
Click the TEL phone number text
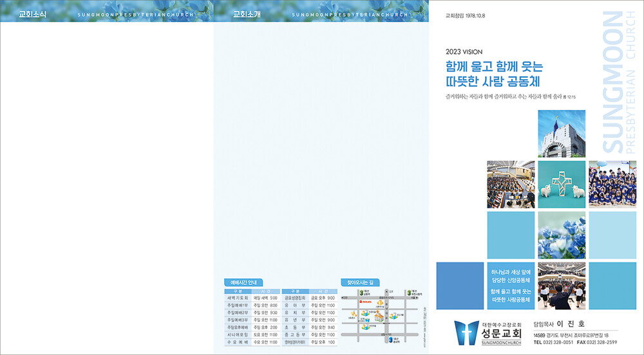(553, 342)
